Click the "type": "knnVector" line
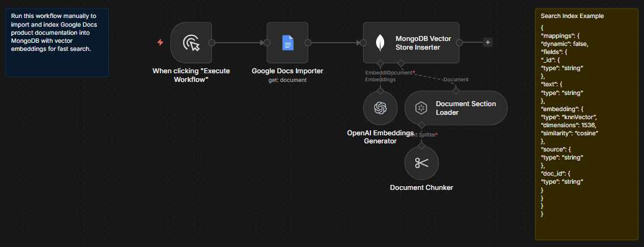The height and width of the screenshot is (247, 644). click(x=569, y=117)
